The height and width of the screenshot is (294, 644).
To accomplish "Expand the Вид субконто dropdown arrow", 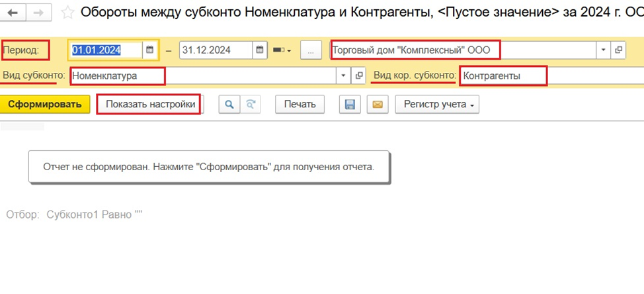I will click(x=343, y=75).
